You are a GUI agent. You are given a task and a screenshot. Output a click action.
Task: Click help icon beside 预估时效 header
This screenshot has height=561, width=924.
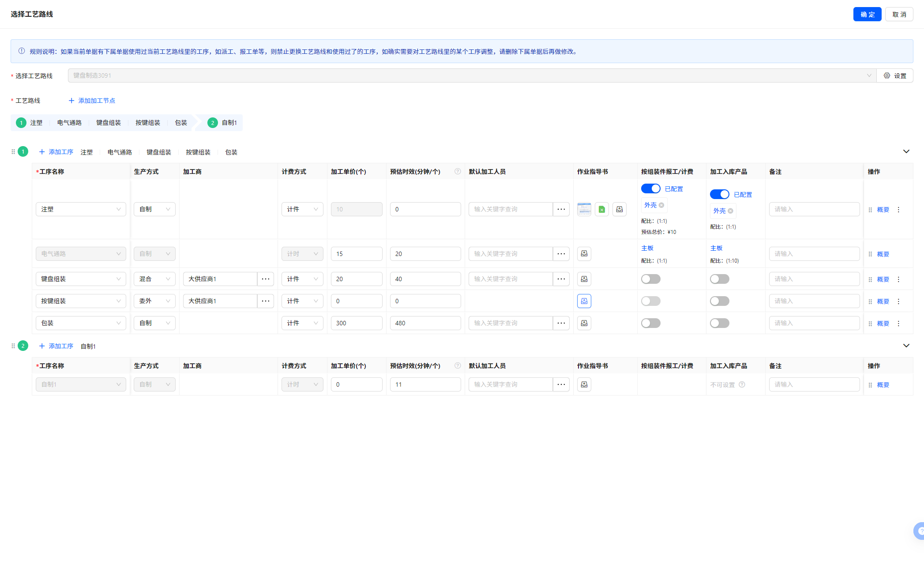458,171
